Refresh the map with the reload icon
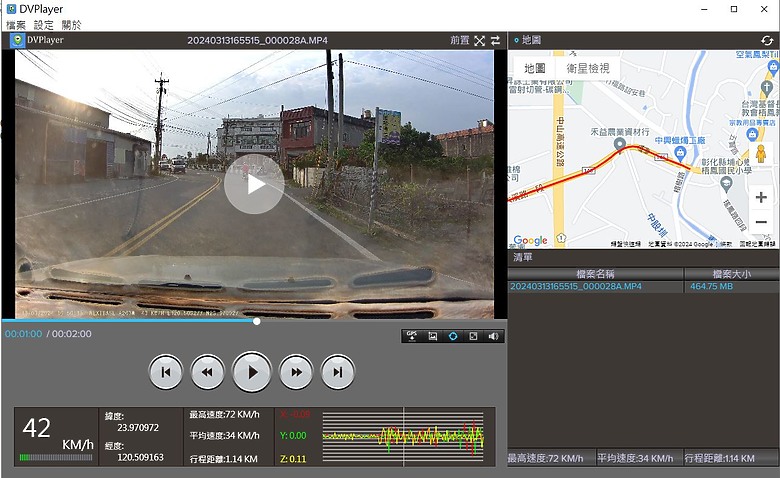Viewport: 780px width, 478px height. 767,40
